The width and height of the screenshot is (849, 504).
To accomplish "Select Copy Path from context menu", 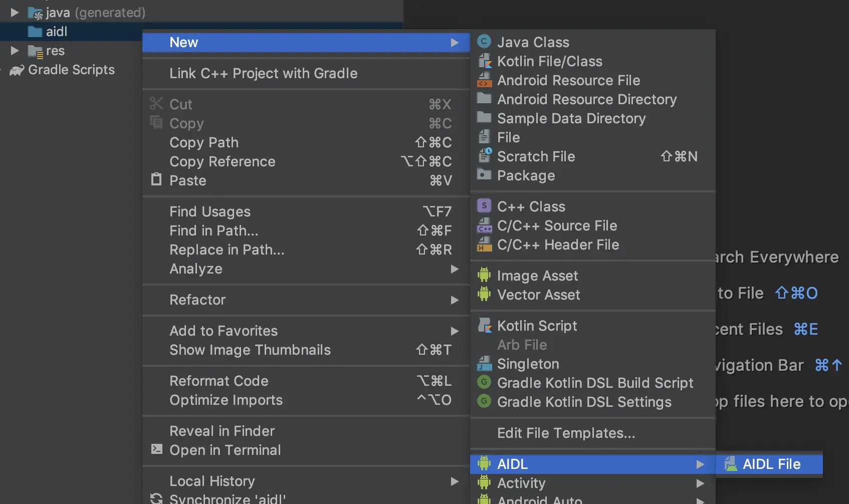I will (204, 142).
